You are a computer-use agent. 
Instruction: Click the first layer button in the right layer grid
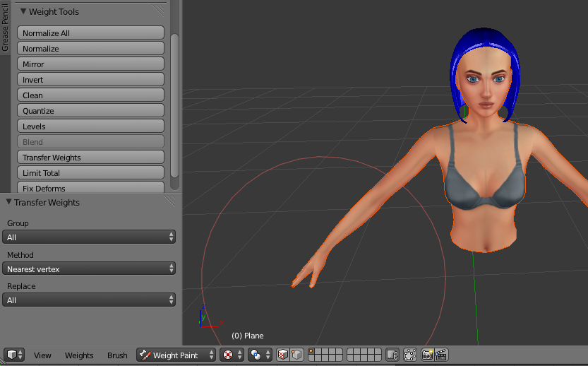(351, 351)
